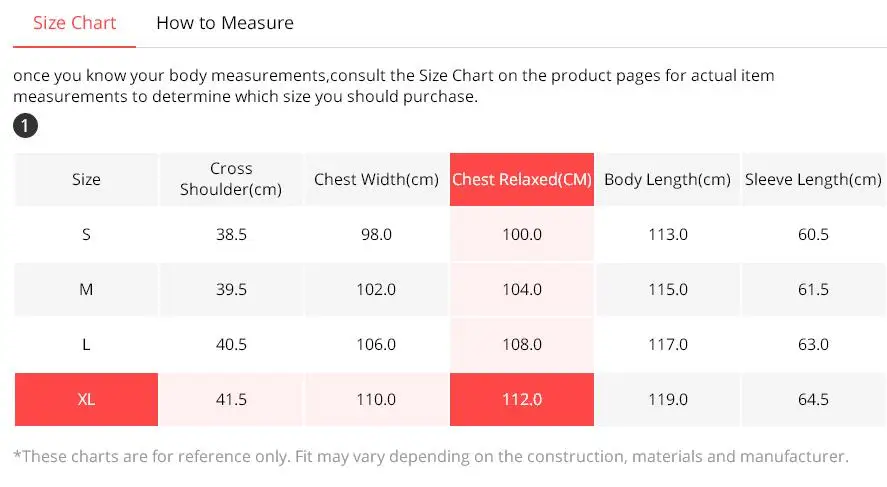Select the XL size row label
887x487 pixels.
[x=86, y=399]
